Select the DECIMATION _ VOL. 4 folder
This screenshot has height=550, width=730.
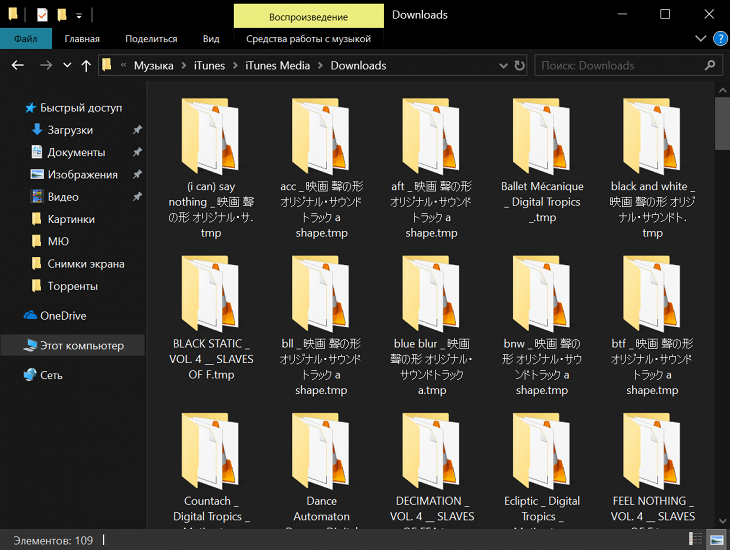[432, 469]
